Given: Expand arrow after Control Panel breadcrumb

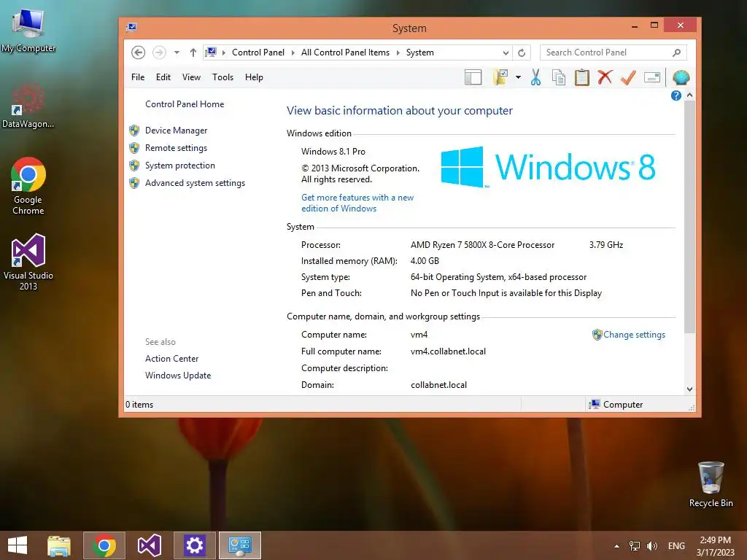Looking at the screenshot, I should click(293, 52).
